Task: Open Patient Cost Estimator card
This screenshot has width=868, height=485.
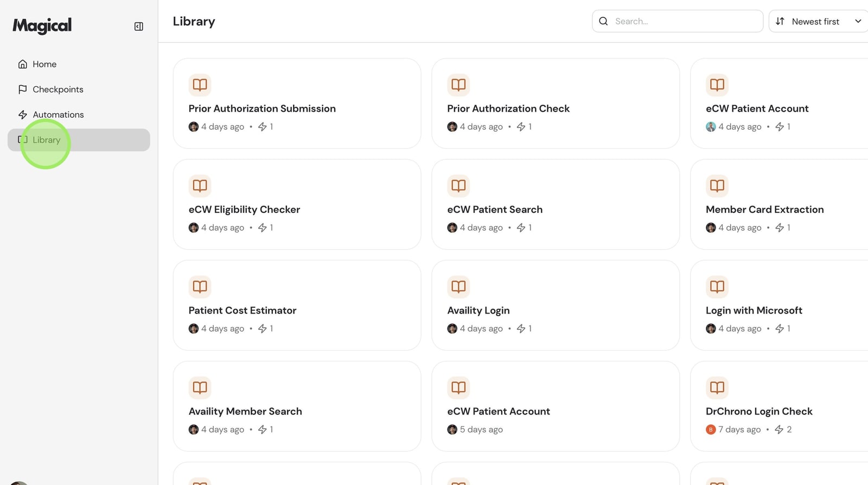Action: pos(297,305)
